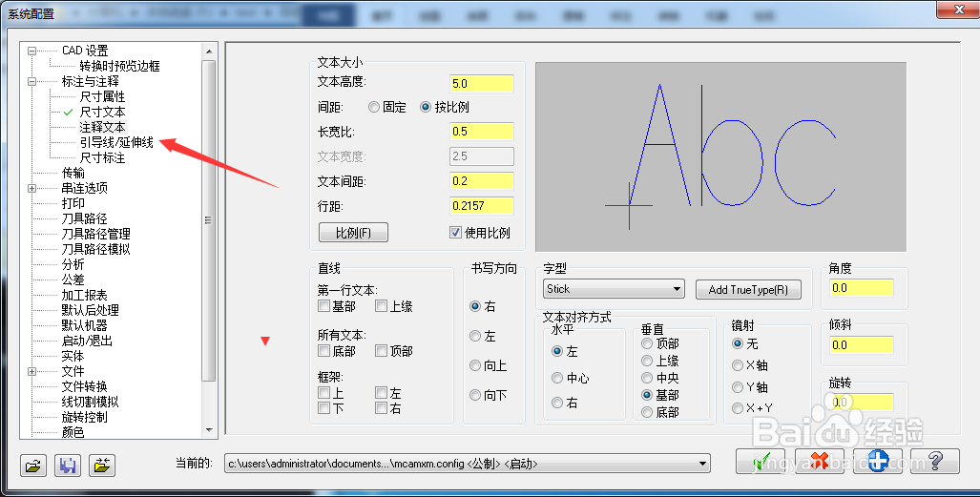Screen dimensions: 980x497
Task: Click the tree scrollbar up arrow
Action: click(209, 52)
